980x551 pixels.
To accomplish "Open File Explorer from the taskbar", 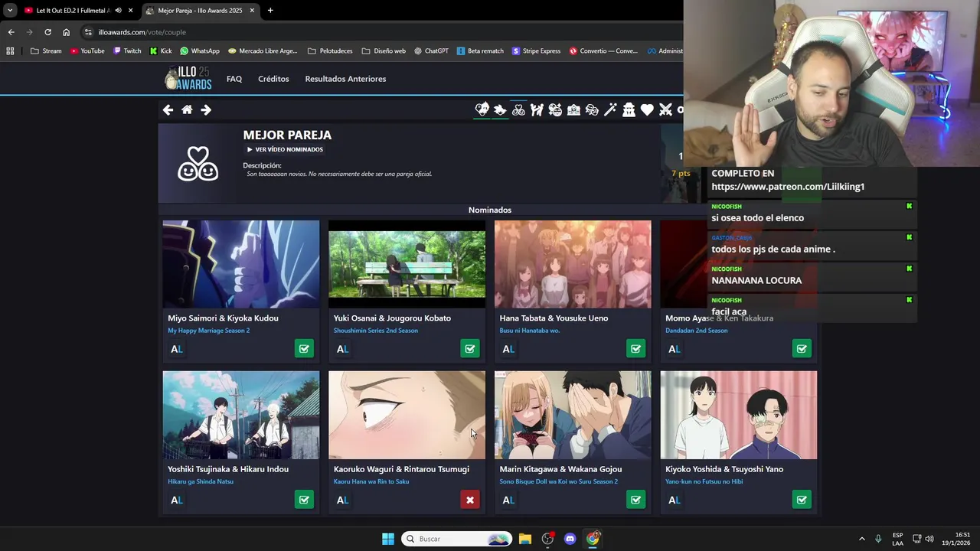I will [x=525, y=539].
